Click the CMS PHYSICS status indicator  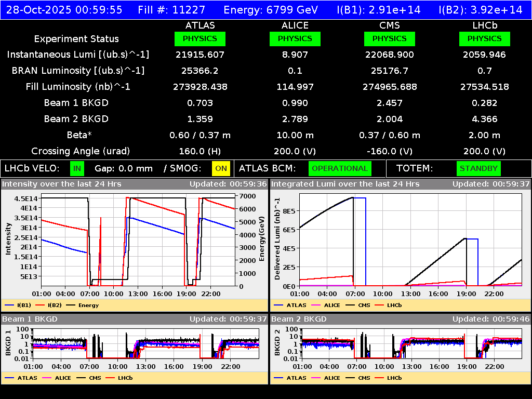pyautogui.click(x=390, y=38)
